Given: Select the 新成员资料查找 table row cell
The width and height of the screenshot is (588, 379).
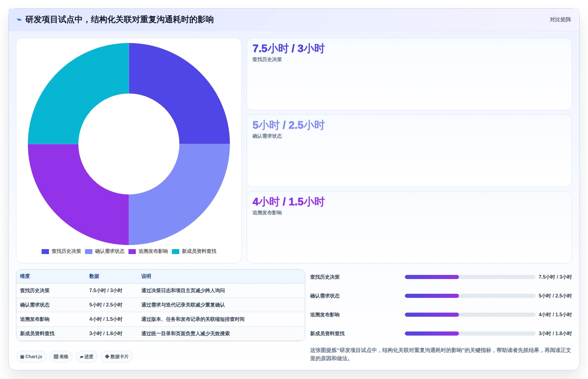Looking at the screenshot, I should (37, 334).
